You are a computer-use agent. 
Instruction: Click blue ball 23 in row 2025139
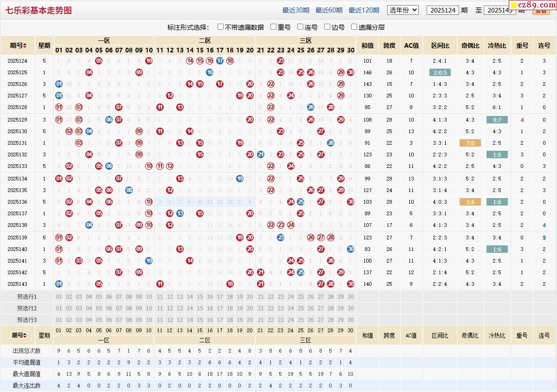(x=281, y=237)
